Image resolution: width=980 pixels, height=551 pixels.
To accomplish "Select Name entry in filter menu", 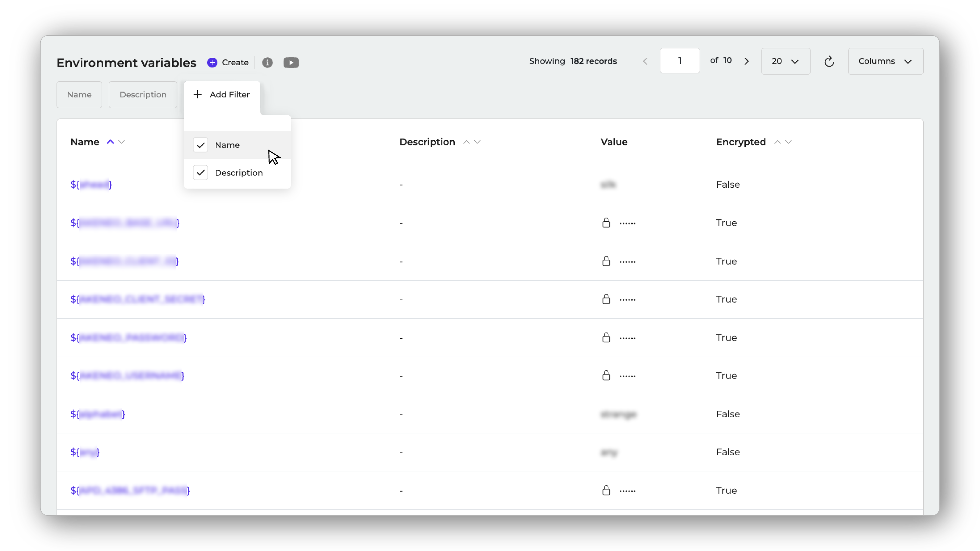I will 227,145.
